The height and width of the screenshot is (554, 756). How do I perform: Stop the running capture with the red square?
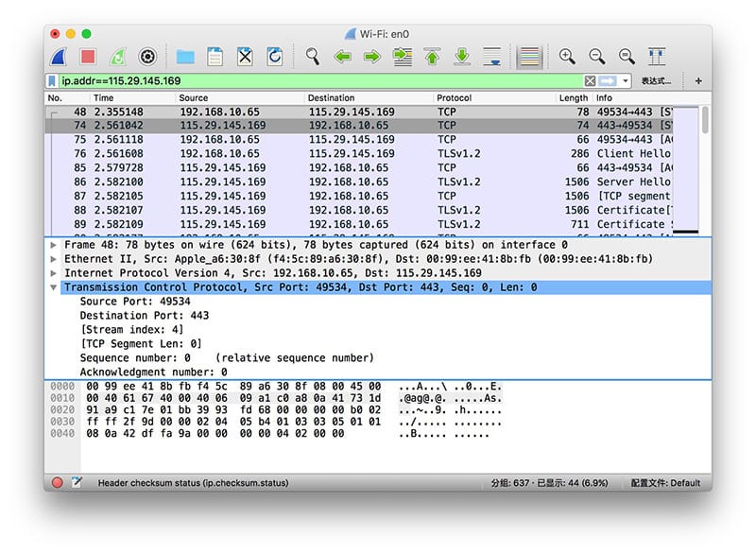pyautogui.click(x=88, y=57)
